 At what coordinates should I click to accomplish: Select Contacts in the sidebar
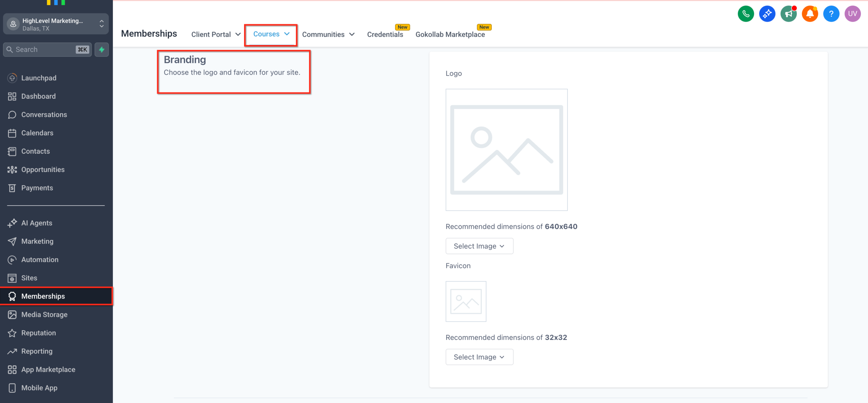click(36, 151)
